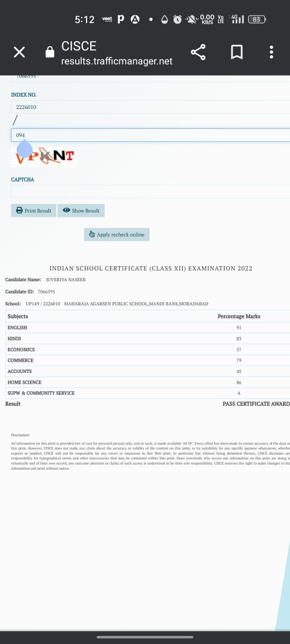290x644 pixels.
Task: Bookmark this page with bookmark icon
Action: pyautogui.click(x=237, y=52)
